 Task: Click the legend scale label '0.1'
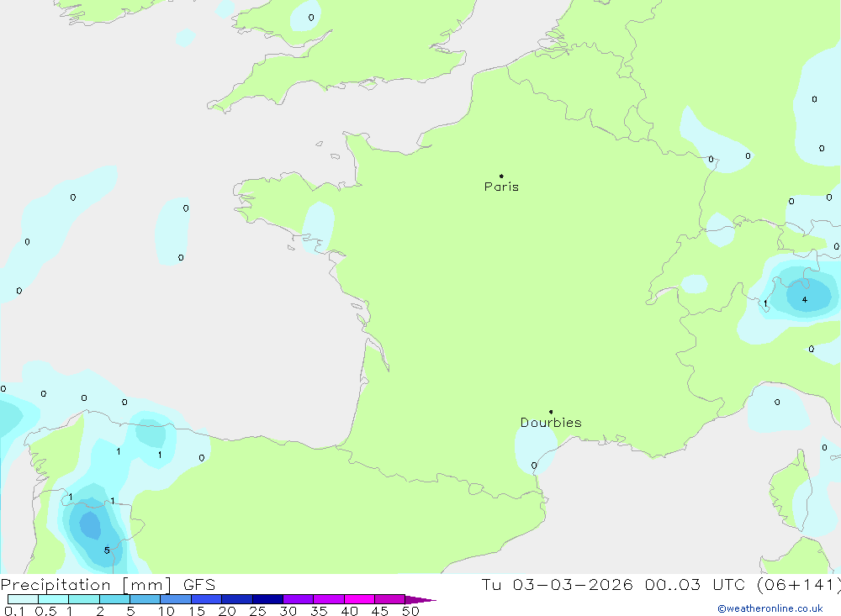point(14,611)
